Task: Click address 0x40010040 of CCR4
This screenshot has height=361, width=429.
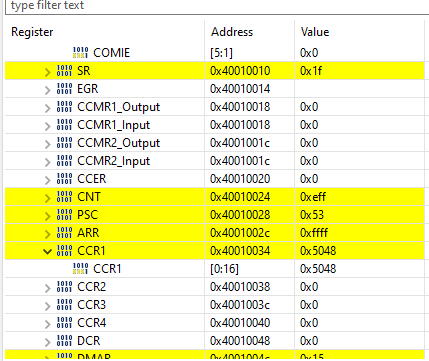Action: coord(240,323)
